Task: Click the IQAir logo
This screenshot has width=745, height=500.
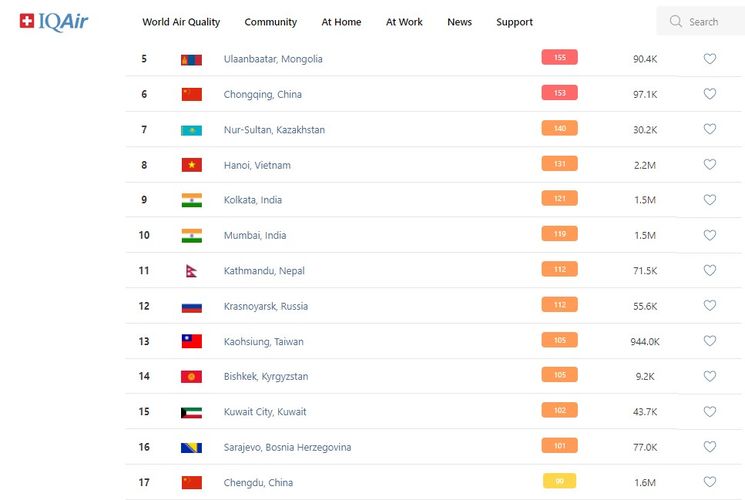Action: point(54,21)
